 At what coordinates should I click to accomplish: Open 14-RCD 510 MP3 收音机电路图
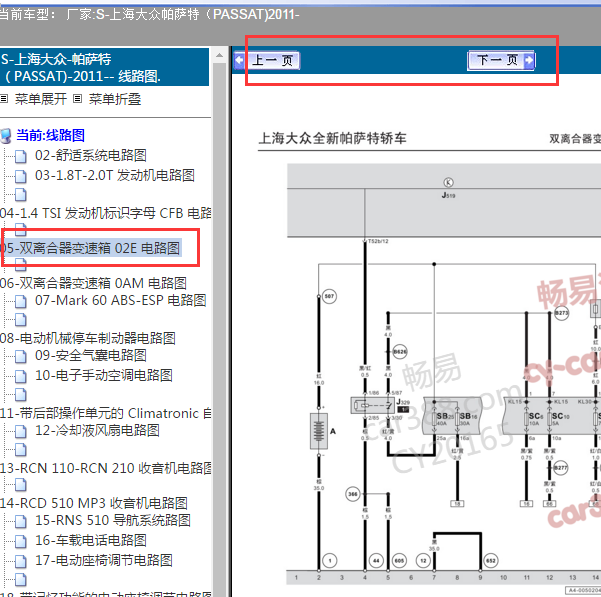[94, 503]
